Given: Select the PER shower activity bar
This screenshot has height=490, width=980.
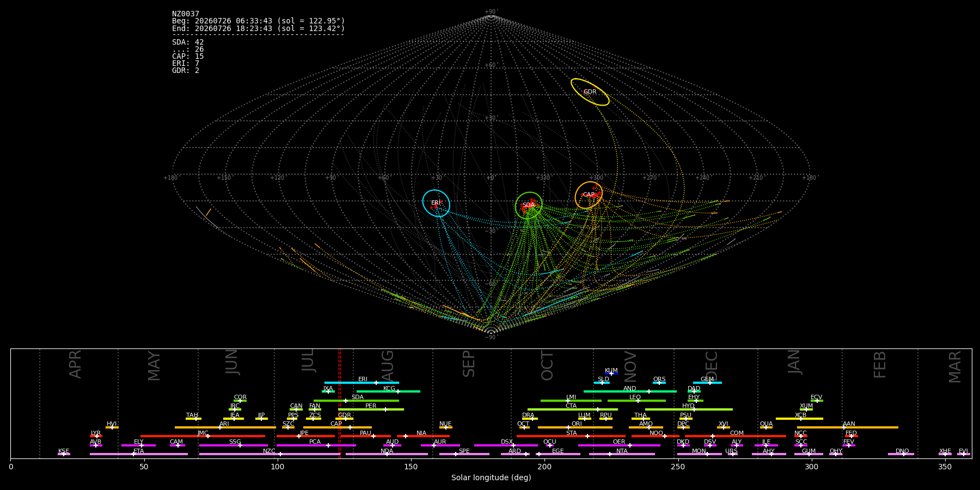Looking at the screenshot, I should click(371, 409).
